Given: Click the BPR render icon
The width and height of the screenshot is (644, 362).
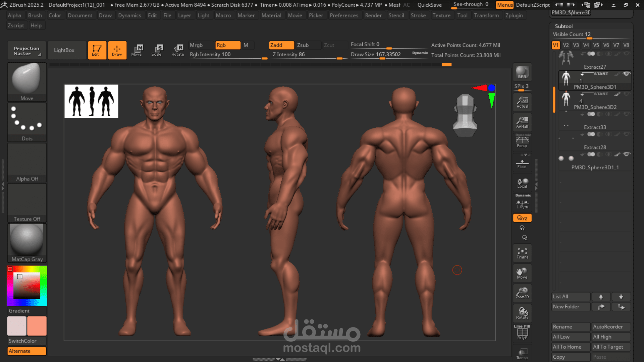Looking at the screenshot, I should (522, 72).
